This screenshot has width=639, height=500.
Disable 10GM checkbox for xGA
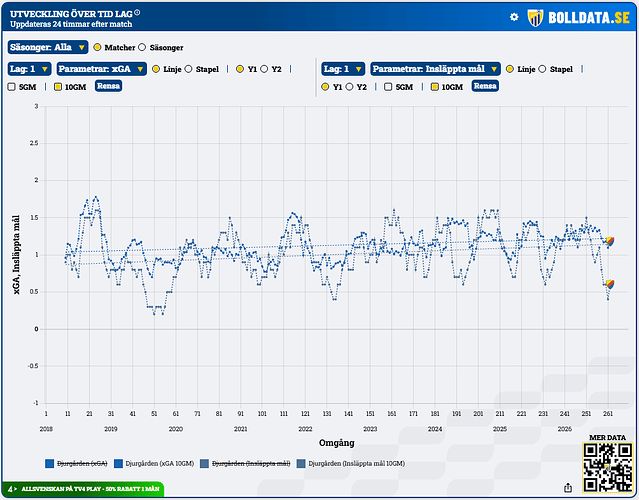tap(58, 87)
